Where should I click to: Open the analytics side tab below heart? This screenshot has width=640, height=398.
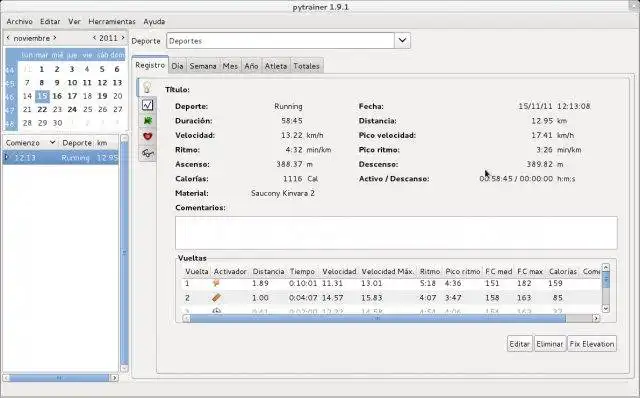click(147, 153)
